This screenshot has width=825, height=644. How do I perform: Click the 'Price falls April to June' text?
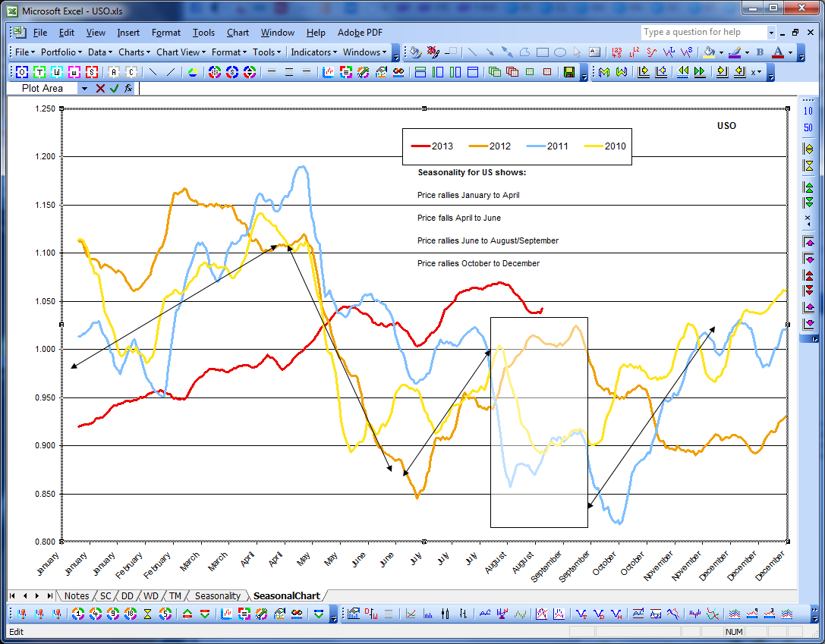[x=459, y=218]
